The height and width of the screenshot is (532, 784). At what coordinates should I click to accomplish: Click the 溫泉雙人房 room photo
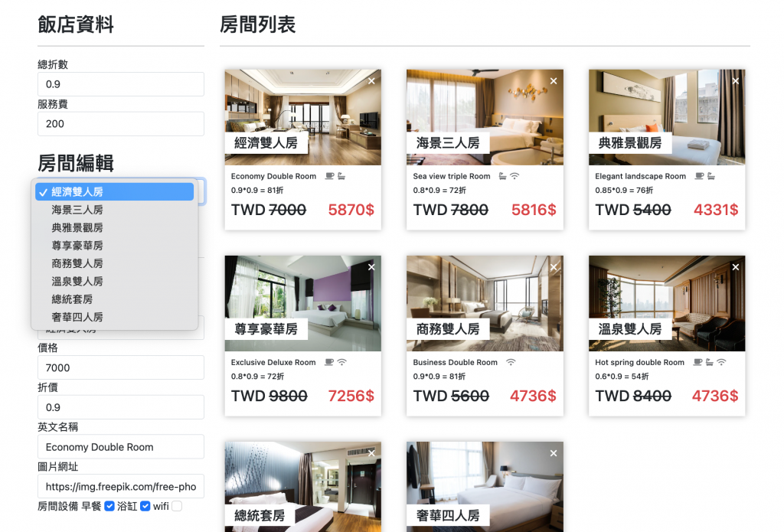[667, 303]
